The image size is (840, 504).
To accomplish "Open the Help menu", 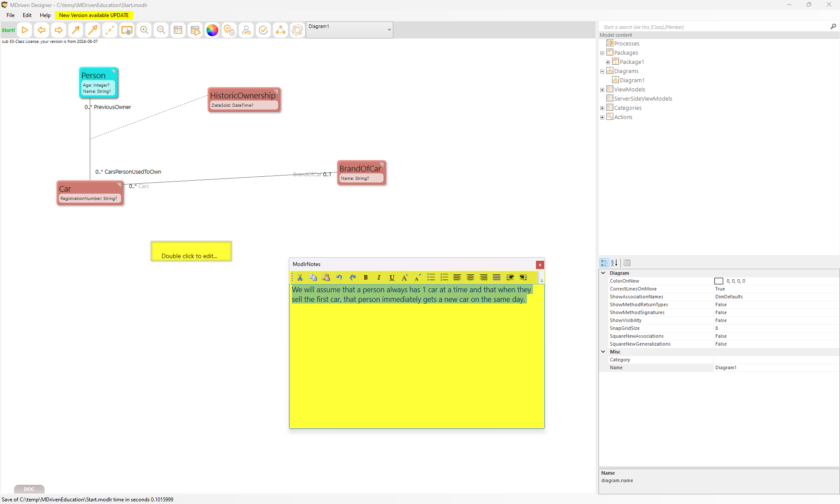I will (x=45, y=15).
